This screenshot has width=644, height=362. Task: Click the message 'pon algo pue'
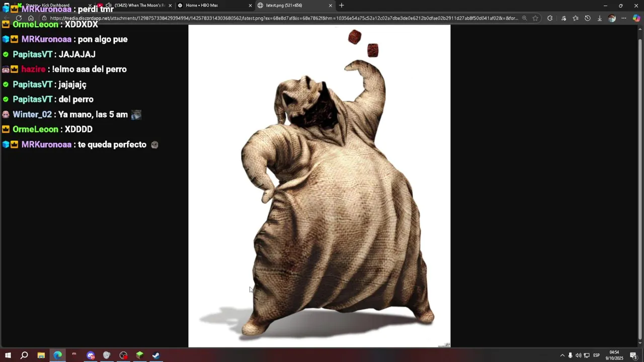[x=103, y=39]
